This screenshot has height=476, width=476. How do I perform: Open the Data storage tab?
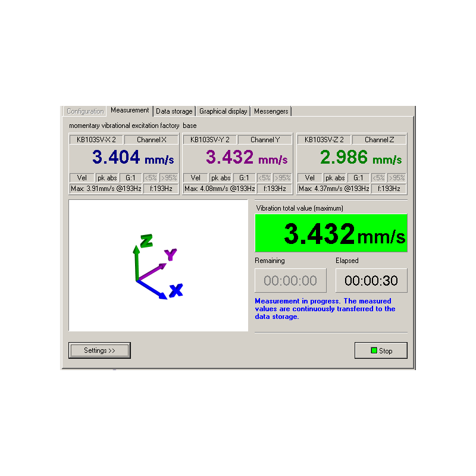tap(174, 111)
